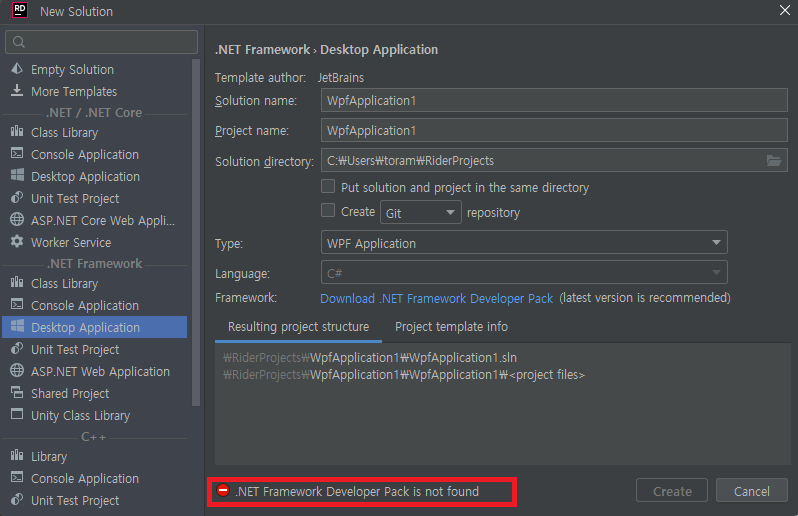Image resolution: width=798 pixels, height=516 pixels.
Task: Select ASP.NET Core Web Appli... template
Action: [95, 220]
